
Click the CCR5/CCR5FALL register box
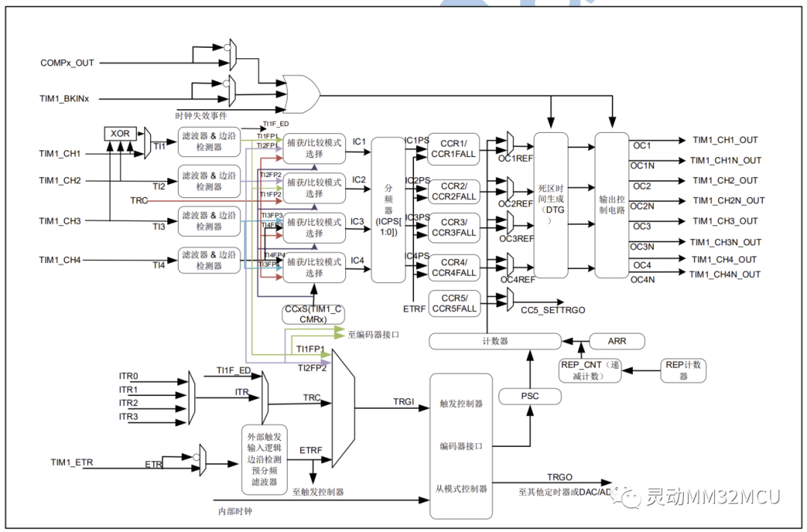tap(454, 303)
